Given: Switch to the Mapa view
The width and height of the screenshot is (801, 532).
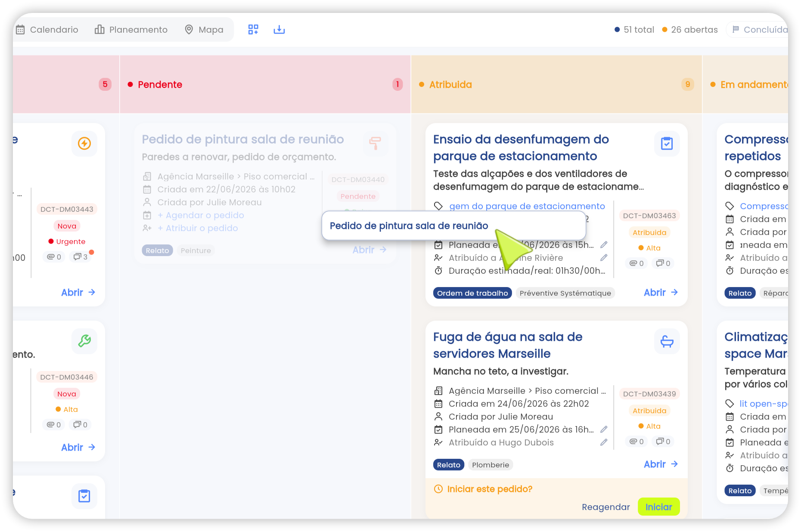Looking at the screenshot, I should point(204,30).
